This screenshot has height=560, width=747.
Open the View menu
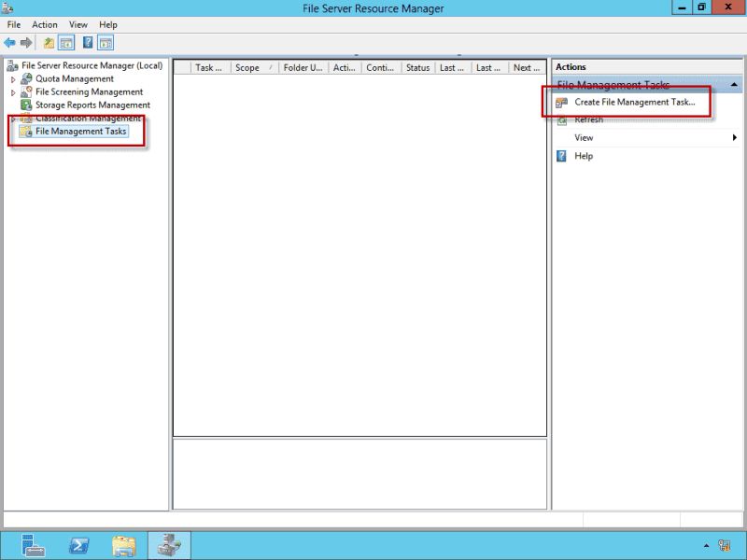click(78, 24)
